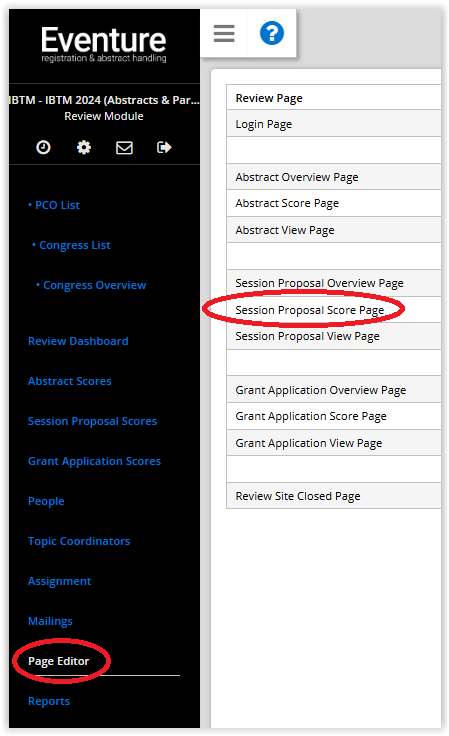Click the logout arrow icon
Screen dimensions: 449x736
coord(164,147)
